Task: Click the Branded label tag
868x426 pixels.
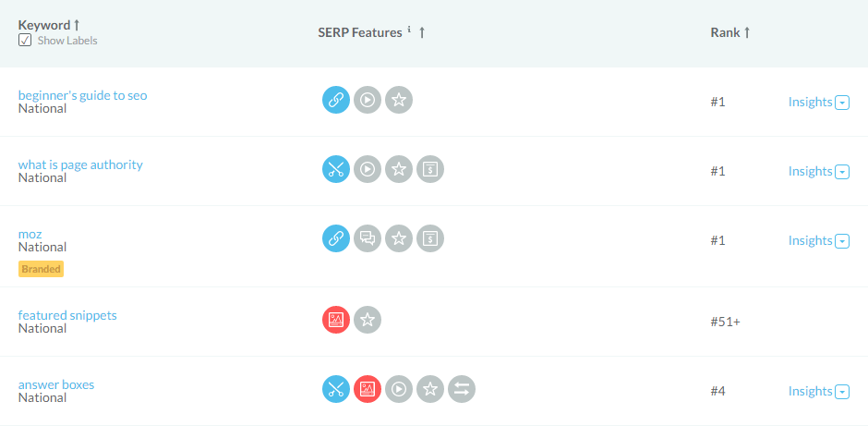Action: [x=41, y=269]
